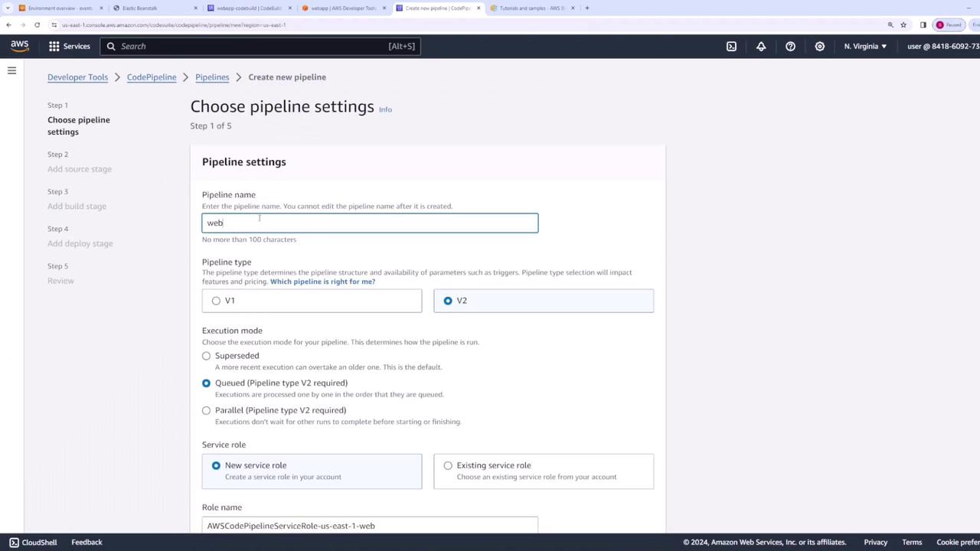Open the Cookie preferences link in footer
Screen dimensions: 980x551
pos(958,542)
